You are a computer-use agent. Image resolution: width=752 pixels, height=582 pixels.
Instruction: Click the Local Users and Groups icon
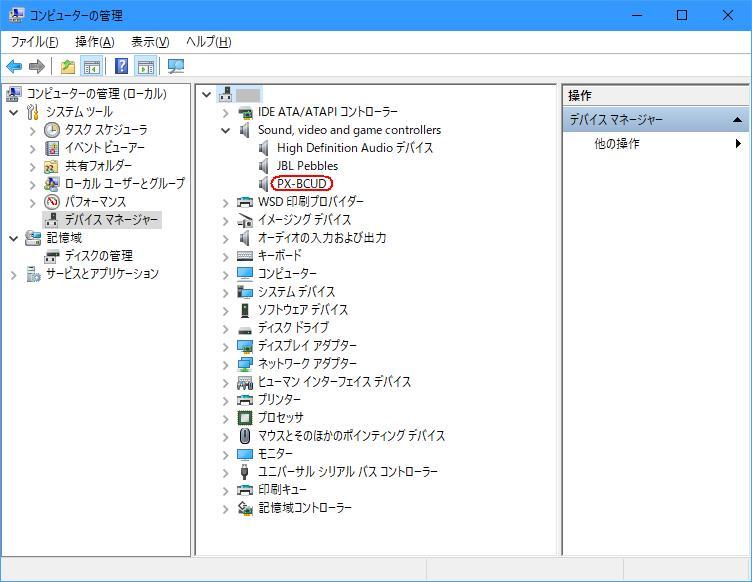51,184
